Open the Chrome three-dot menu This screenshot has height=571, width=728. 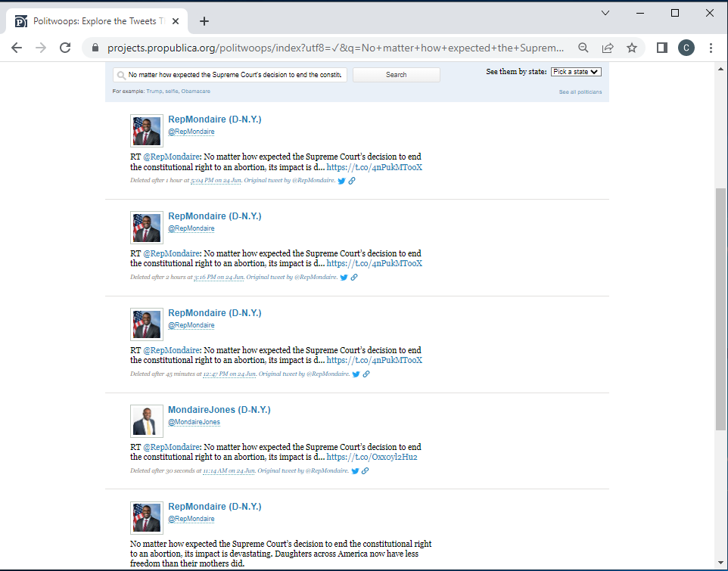(711, 48)
